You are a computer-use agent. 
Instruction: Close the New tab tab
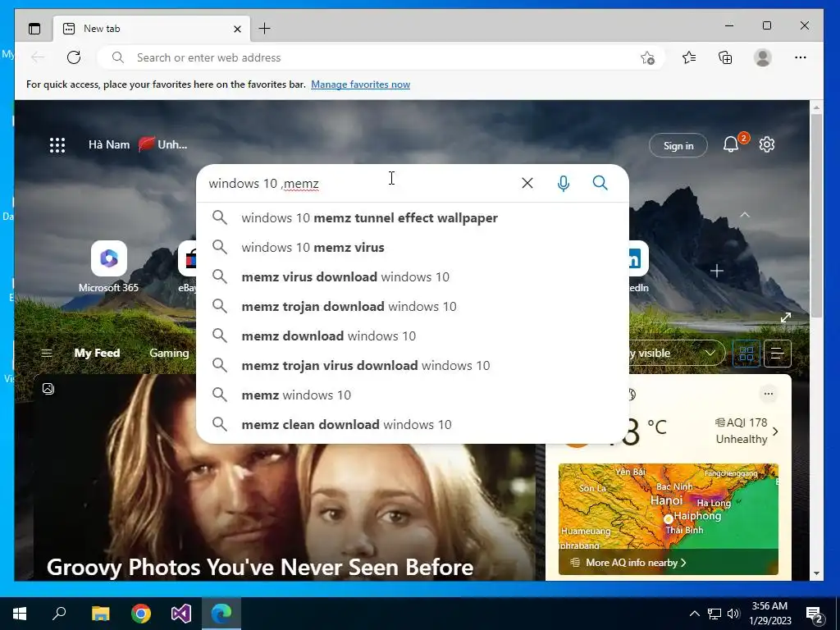pos(237,29)
